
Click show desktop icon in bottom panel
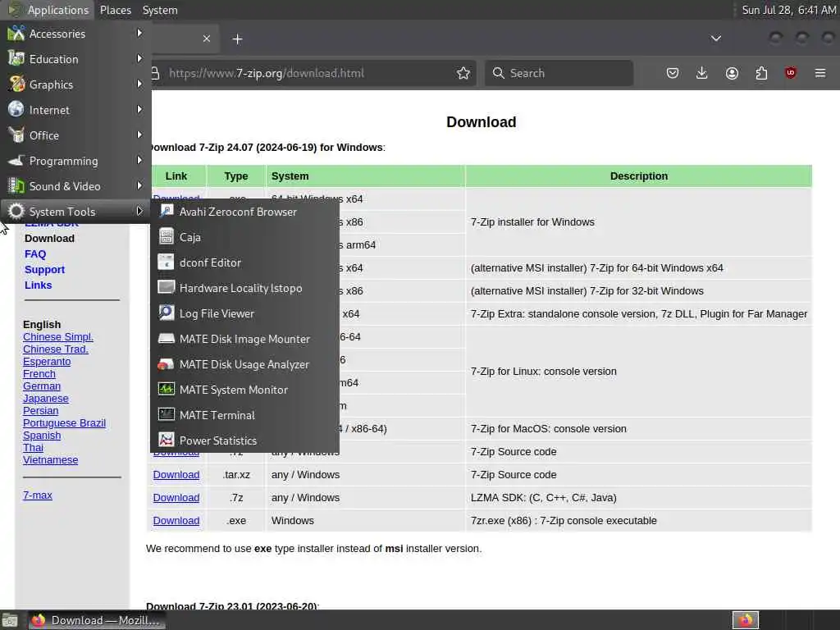coord(10,620)
